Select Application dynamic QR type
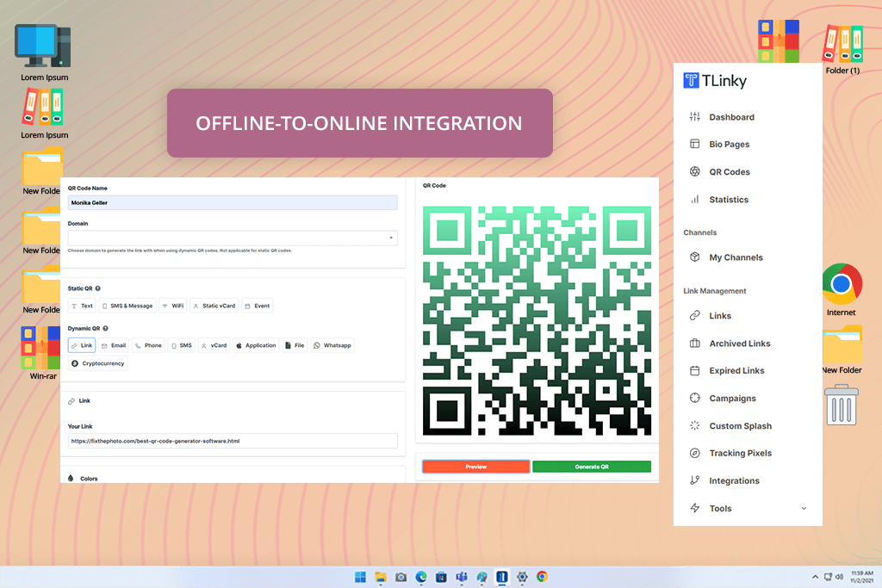 [x=256, y=345]
